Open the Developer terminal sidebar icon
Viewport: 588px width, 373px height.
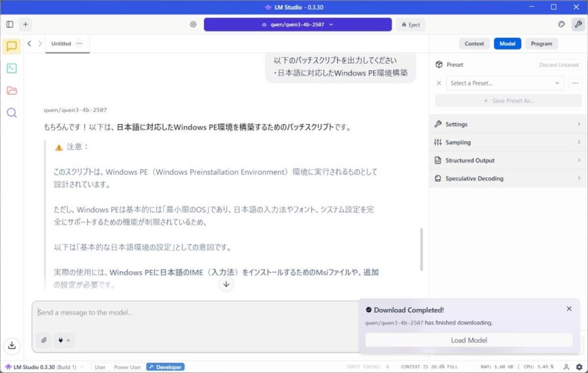pyautogui.click(x=11, y=68)
